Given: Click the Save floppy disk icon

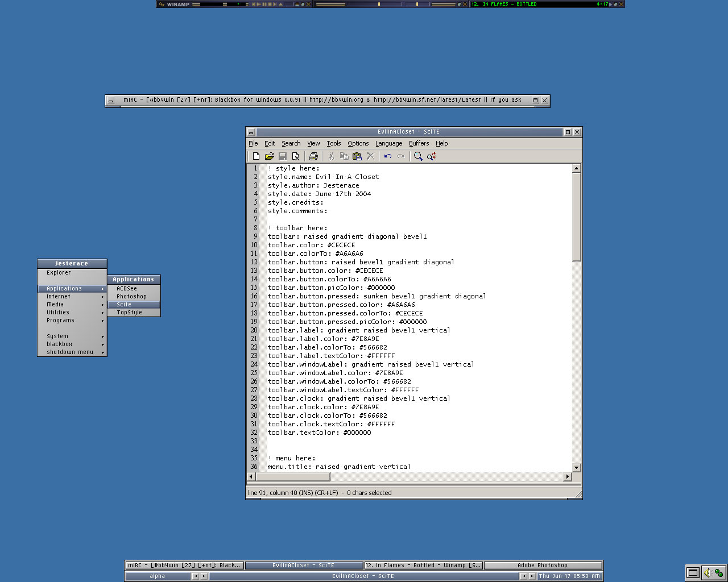Looking at the screenshot, I should pos(283,156).
